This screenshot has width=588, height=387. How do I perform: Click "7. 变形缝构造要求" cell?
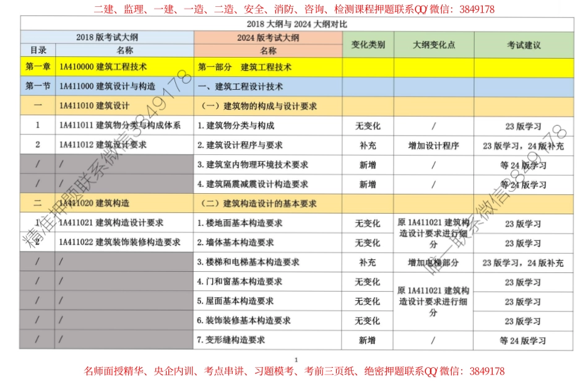267,340
